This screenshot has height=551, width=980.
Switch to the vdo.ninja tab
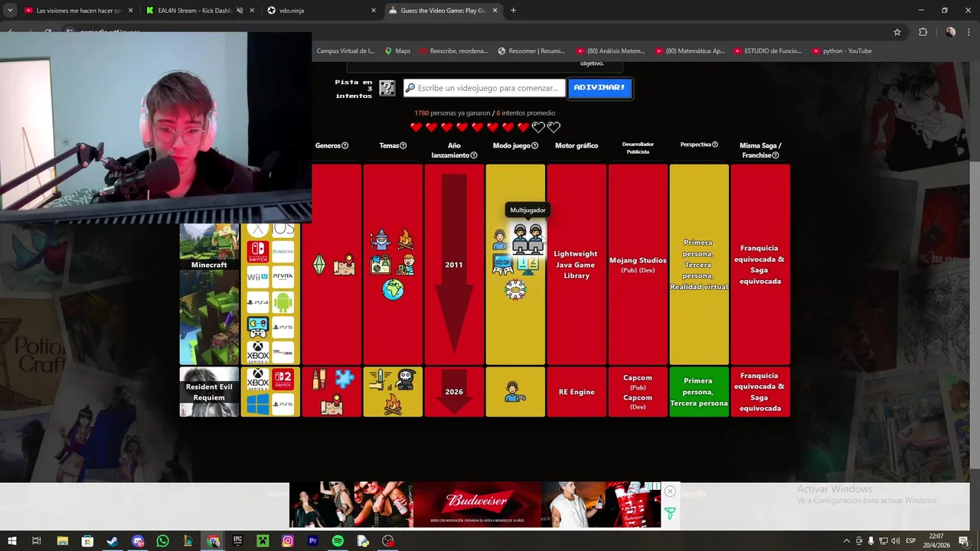(322, 11)
